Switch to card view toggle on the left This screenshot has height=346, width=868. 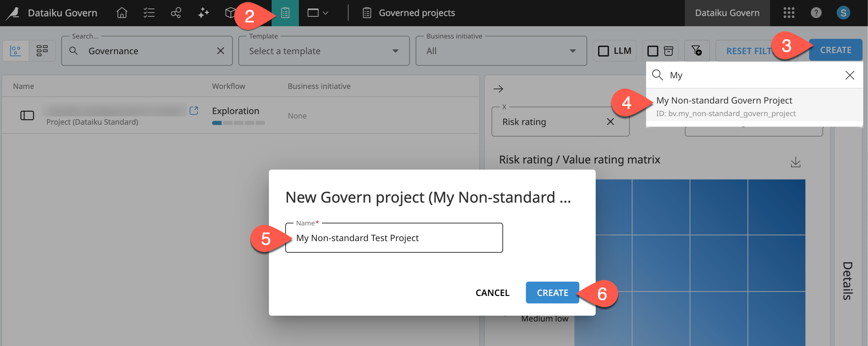click(x=43, y=50)
